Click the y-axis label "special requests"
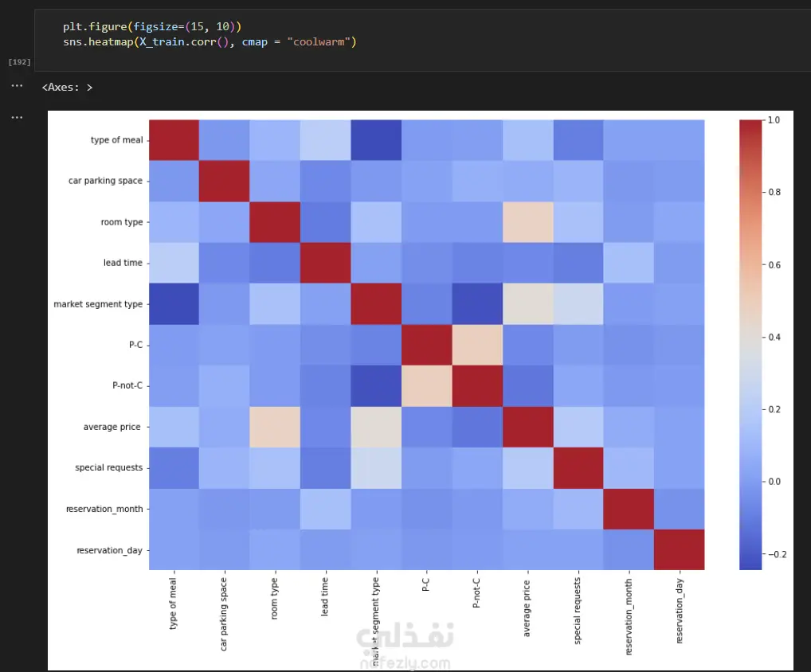Screen dimensions: 811x672 (x=108, y=468)
